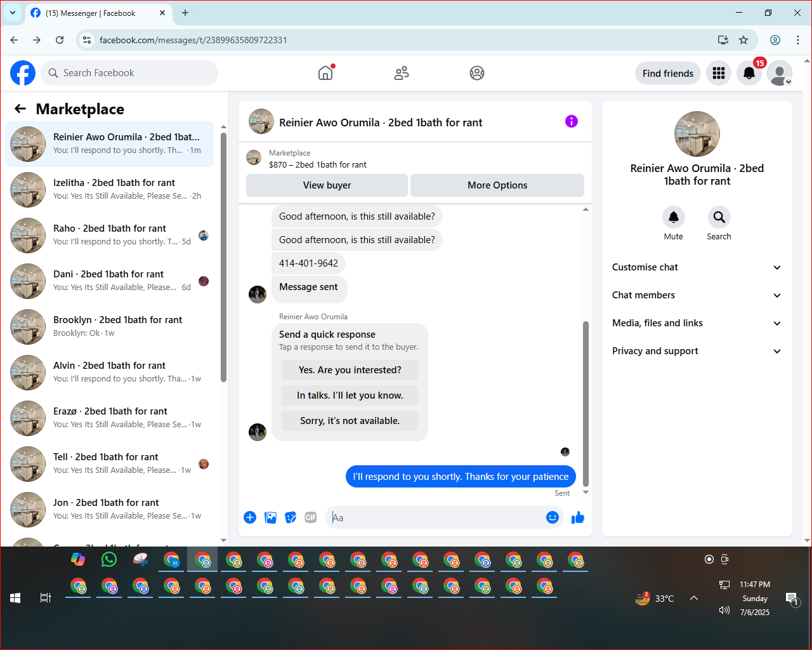
Task: Choose a GIF from composer
Action: click(311, 517)
